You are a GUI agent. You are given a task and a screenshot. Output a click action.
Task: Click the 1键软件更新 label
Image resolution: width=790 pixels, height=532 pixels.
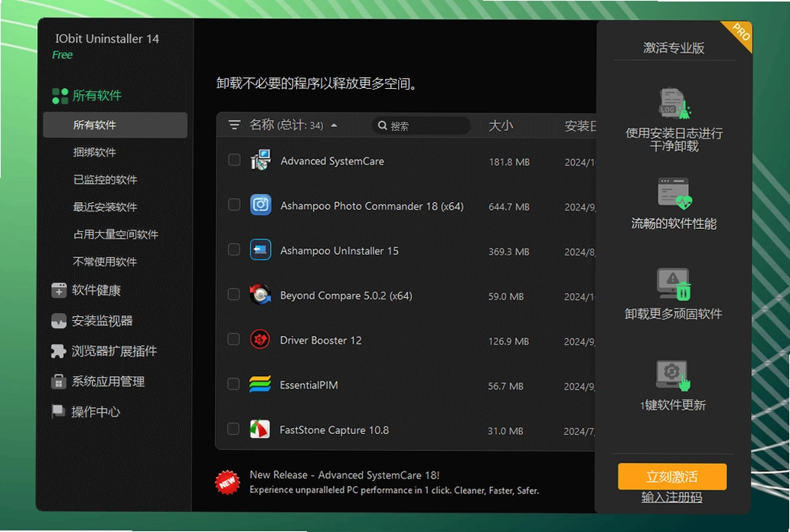tap(673, 405)
